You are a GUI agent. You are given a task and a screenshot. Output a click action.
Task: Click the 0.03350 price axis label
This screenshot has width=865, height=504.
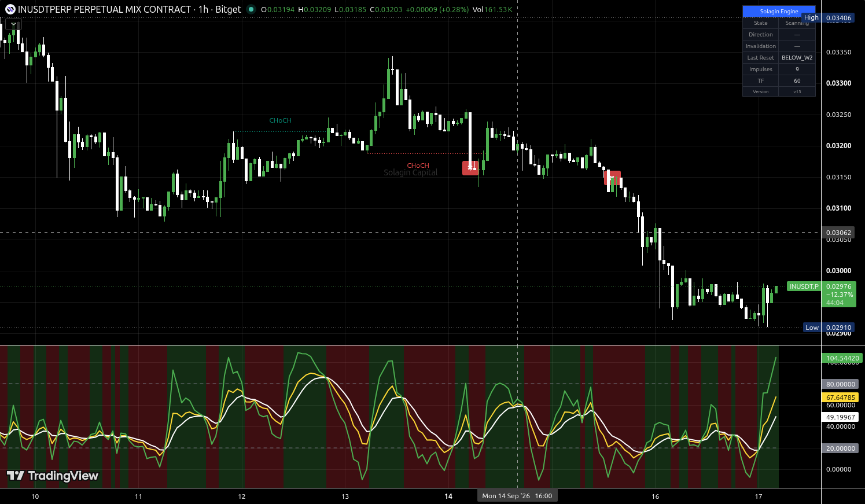(838, 52)
